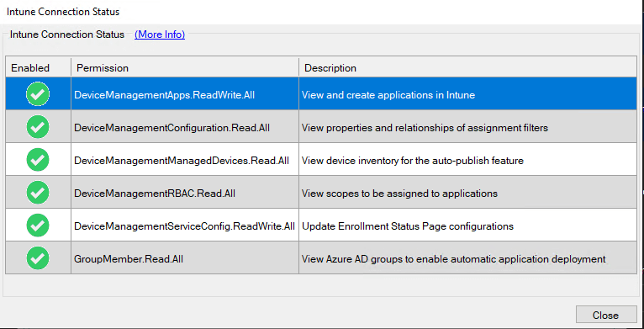Select the DeviceManagementApps.ReadWrite.All permission
Image resolution: width=644 pixels, height=329 pixels.
(164, 95)
